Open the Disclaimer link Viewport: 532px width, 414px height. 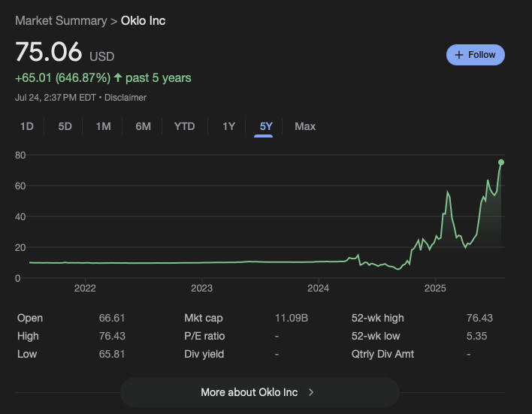[x=125, y=98]
